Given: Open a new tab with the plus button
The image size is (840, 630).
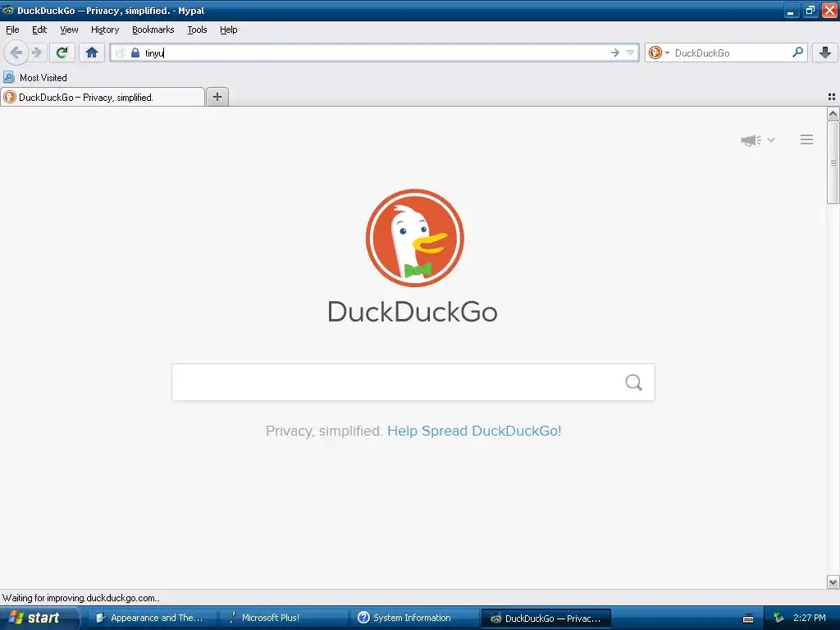Looking at the screenshot, I should pyautogui.click(x=217, y=97).
